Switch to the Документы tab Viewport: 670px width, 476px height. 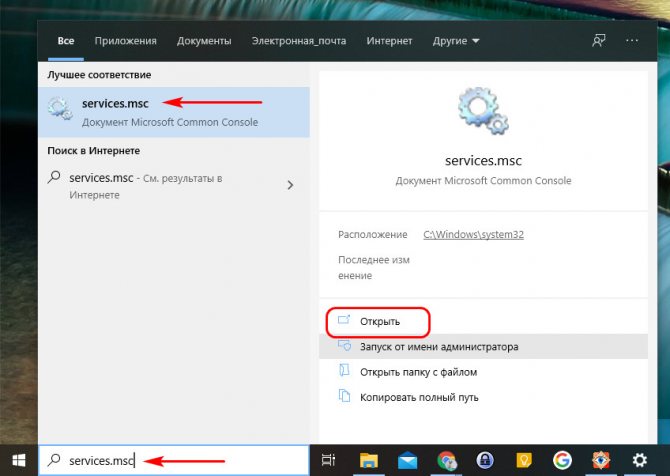204,41
